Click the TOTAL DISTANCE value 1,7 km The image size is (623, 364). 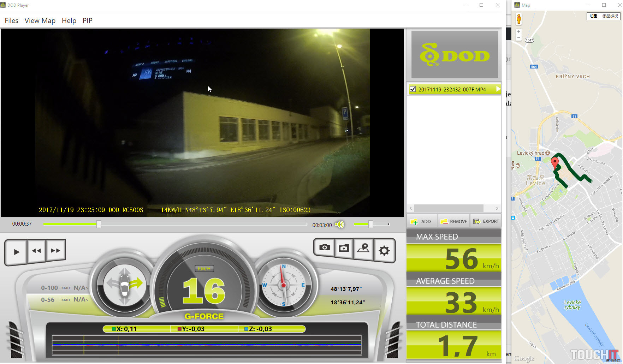pyautogui.click(x=454, y=345)
